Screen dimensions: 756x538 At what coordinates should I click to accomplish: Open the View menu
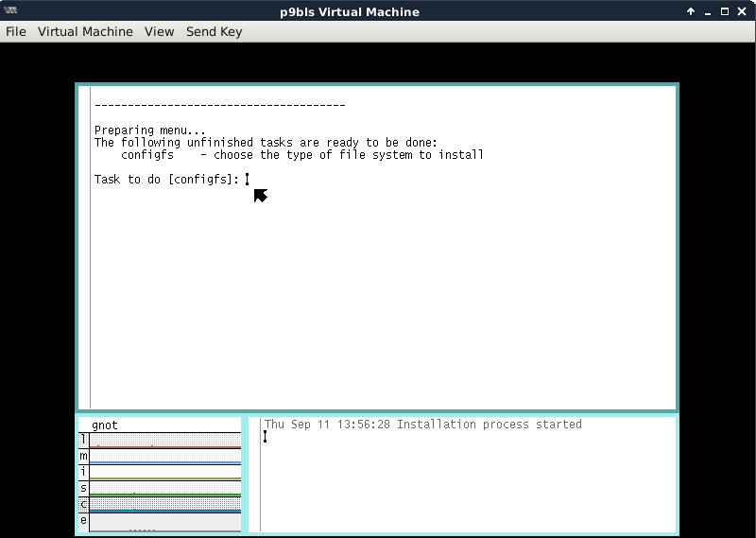(159, 31)
